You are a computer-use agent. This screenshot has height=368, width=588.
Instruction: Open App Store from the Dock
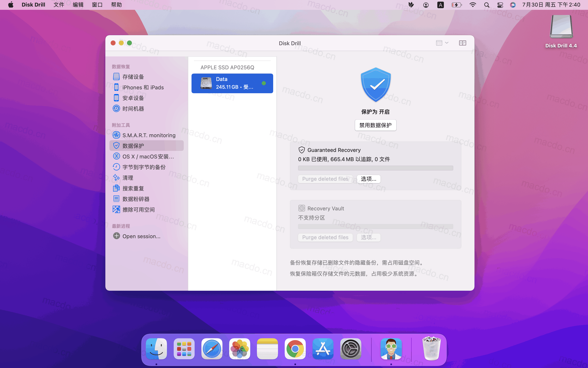(323, 349)
